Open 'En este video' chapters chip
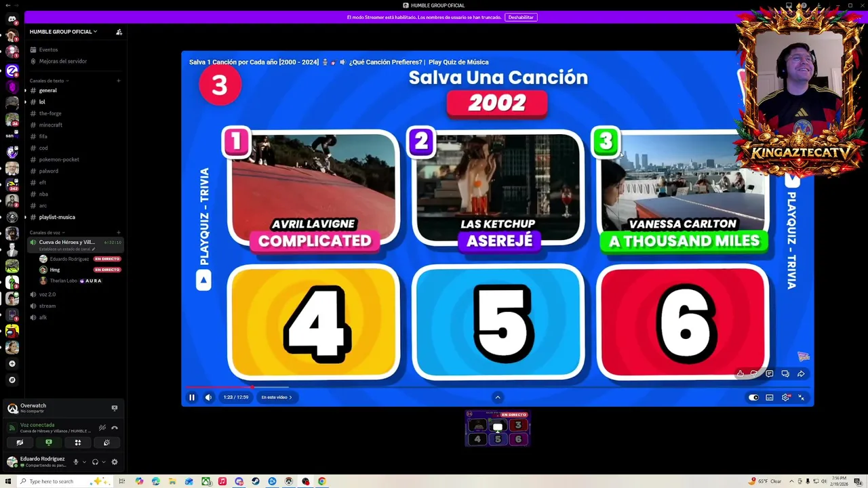This screenshot has width=868, height=488. pos(277,397)
